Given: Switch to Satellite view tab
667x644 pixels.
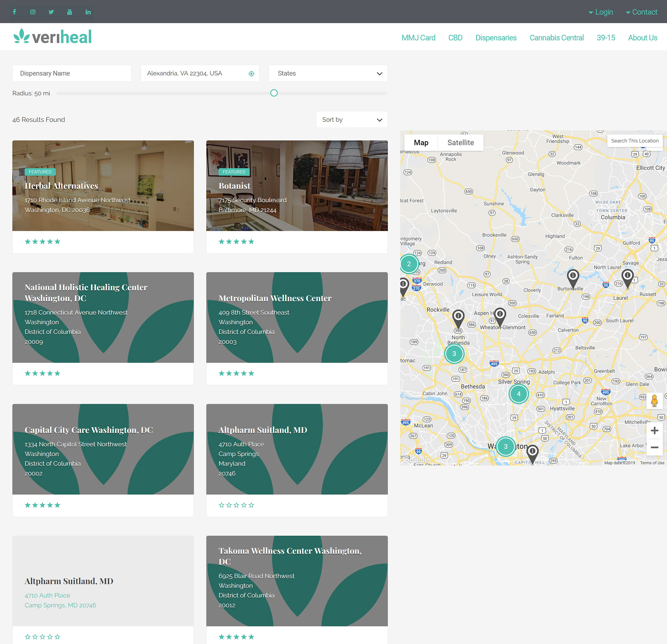Looking at the screenshot, I should coord(460,142).
